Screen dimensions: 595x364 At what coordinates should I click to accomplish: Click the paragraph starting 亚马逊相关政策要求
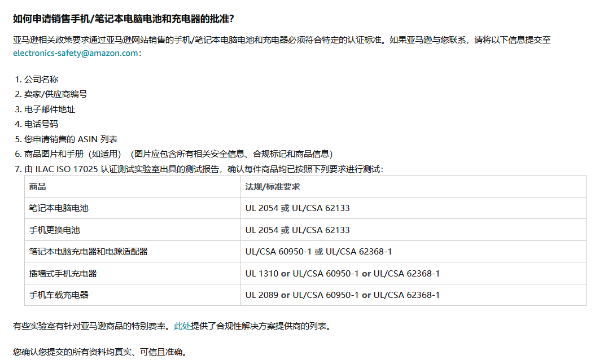(282, 46)
